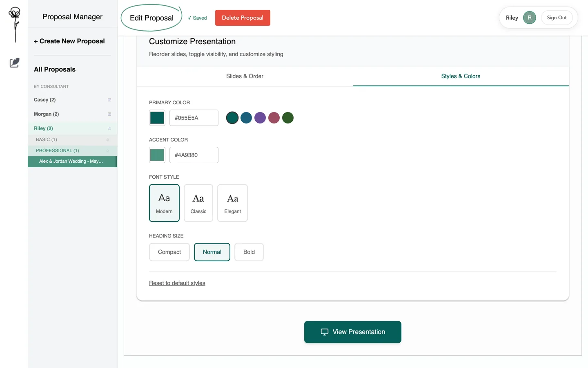Pick the blue preset color circle
This screenshot has height=368, width=588.
coord(246,118)
